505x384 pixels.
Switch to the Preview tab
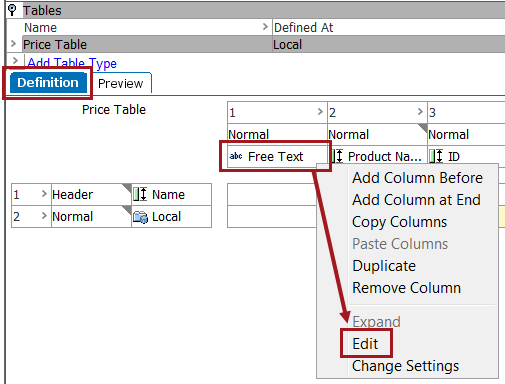pyautogui.click(x=120, y=83)
